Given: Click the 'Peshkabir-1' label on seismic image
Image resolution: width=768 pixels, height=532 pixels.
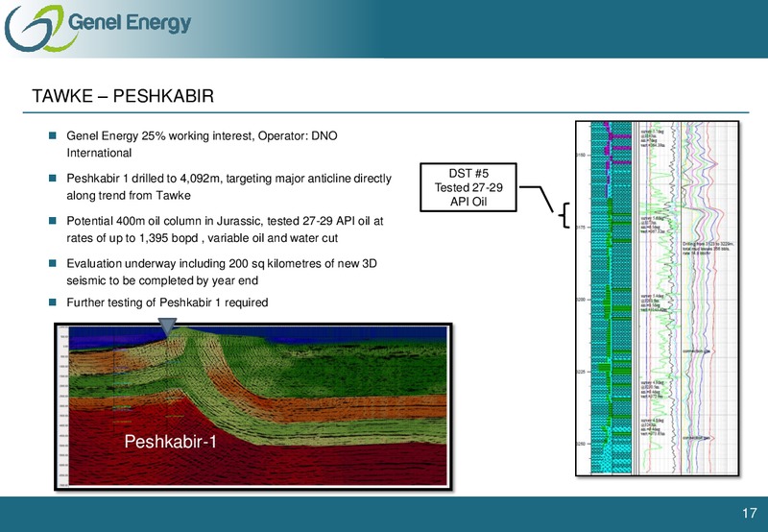Looking at the screenshot, I should (x=171, y=442).
